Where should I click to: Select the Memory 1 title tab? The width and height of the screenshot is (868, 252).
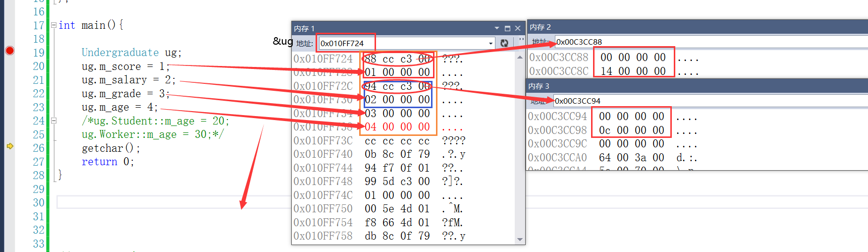click(304, 28)
